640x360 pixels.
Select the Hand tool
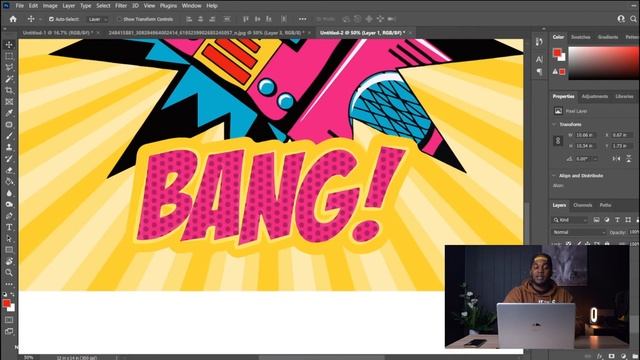(9, 261)
